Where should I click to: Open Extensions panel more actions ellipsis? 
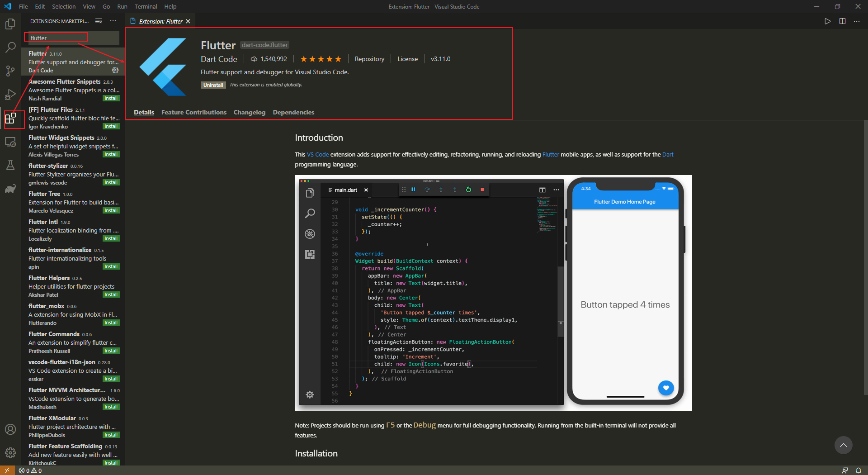113,21
